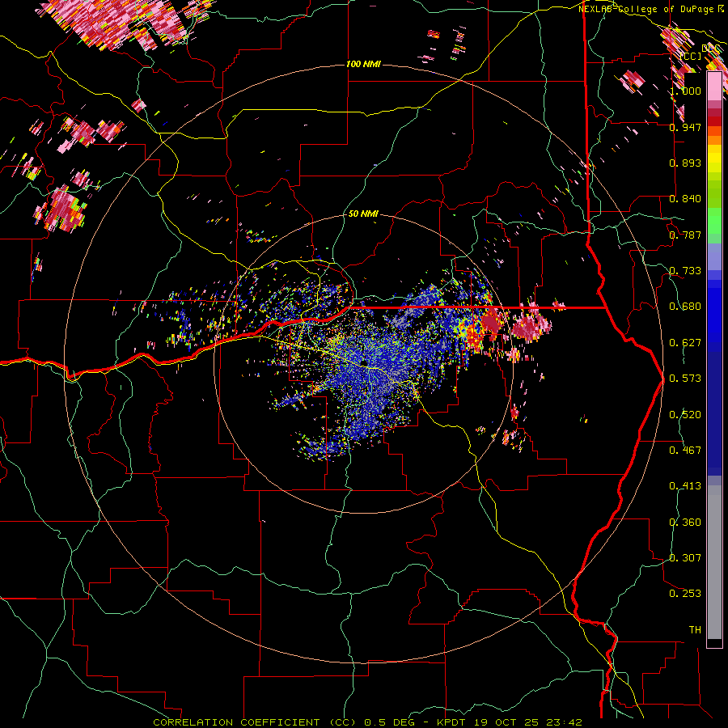Click the KPDT station identifier in the caption
This screenshot has width=728, height=728.
click(451, 722)
